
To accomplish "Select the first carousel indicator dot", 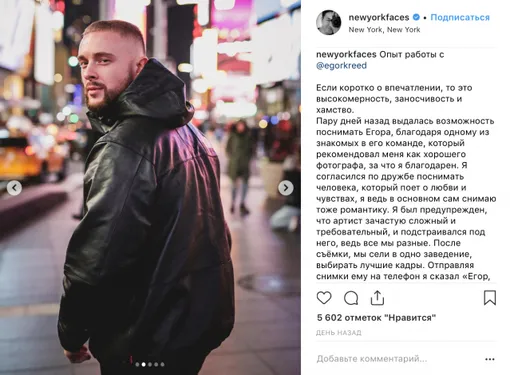I will pyautogui.click(x=137, y=364).
